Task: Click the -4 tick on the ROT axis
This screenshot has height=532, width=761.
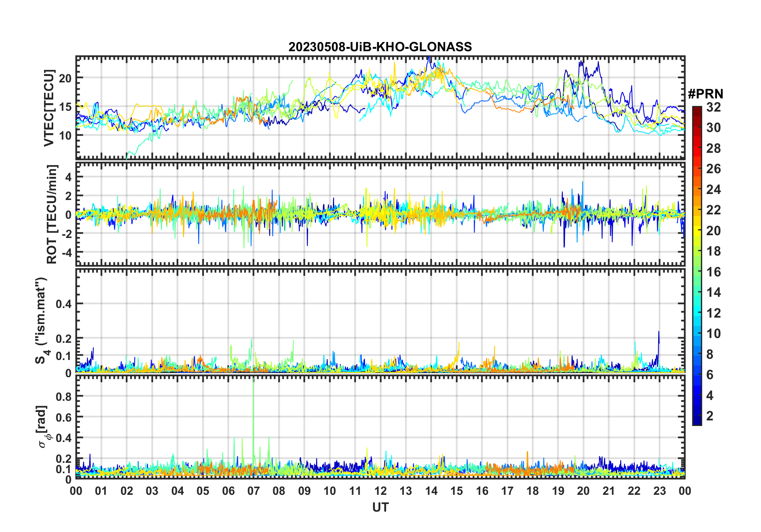Action: pos(65,252)
